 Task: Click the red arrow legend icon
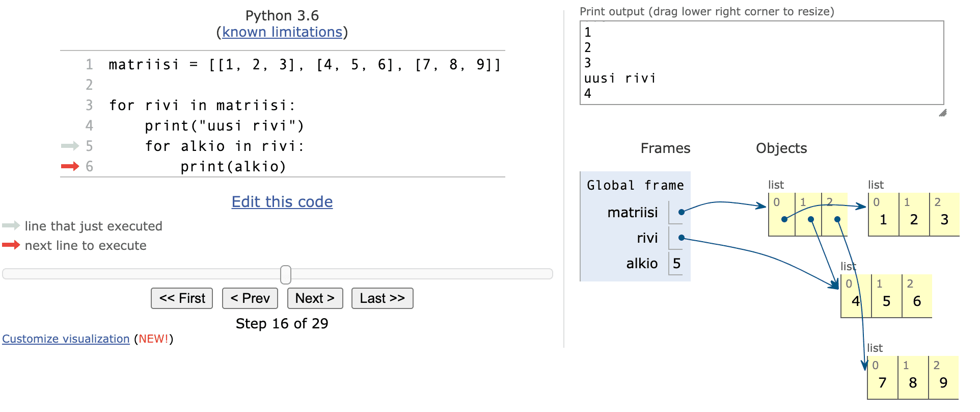11,245
